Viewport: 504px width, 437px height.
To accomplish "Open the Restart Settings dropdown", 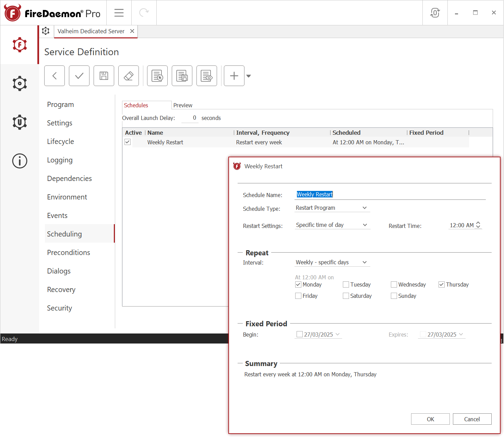I will tap(332, 225).
